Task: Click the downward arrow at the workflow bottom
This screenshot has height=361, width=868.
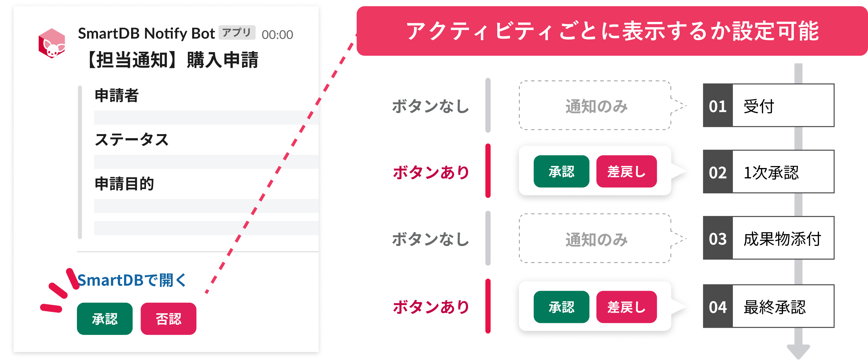Action: click(x=798, y=351)
